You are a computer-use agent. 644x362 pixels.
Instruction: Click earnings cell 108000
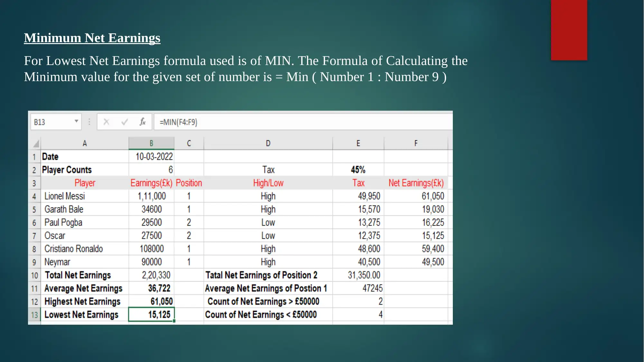151,249
